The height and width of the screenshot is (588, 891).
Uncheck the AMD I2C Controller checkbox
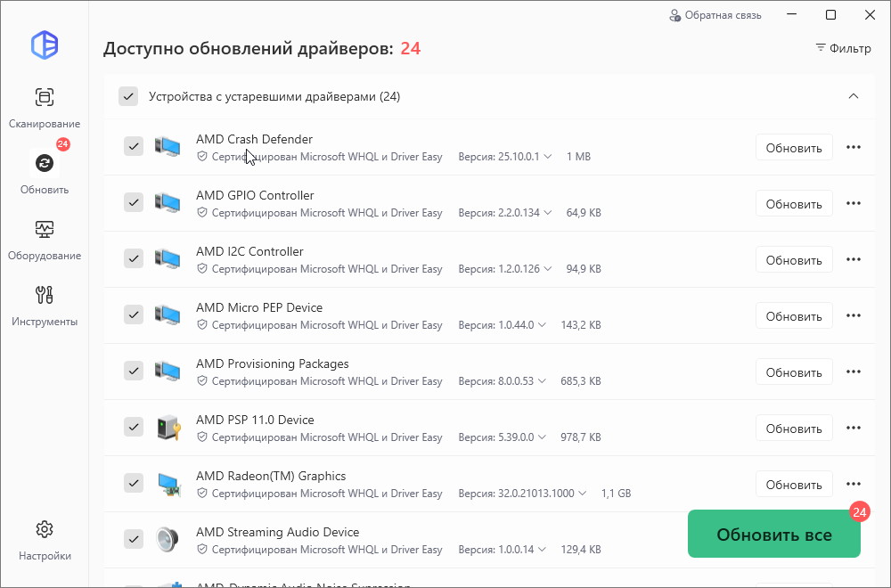click(x=134, y=258)
